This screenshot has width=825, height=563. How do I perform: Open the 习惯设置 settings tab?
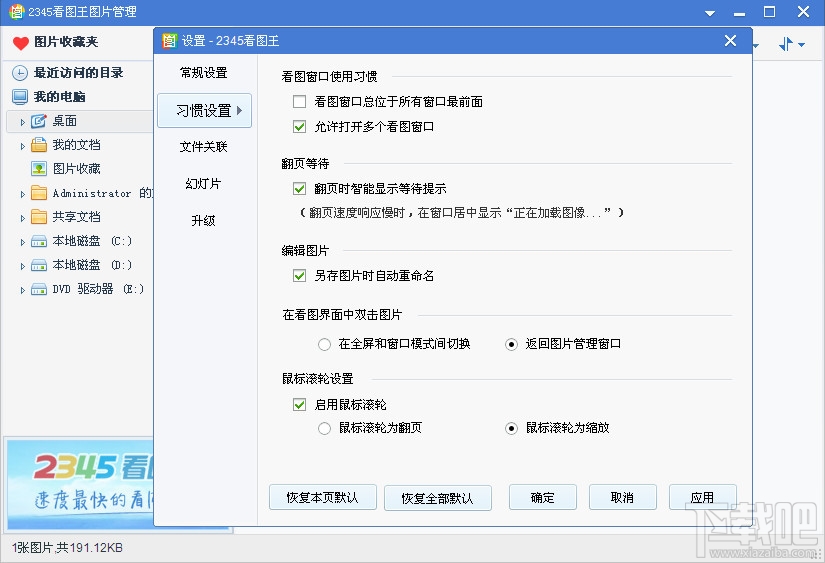[x=204, y=110]
